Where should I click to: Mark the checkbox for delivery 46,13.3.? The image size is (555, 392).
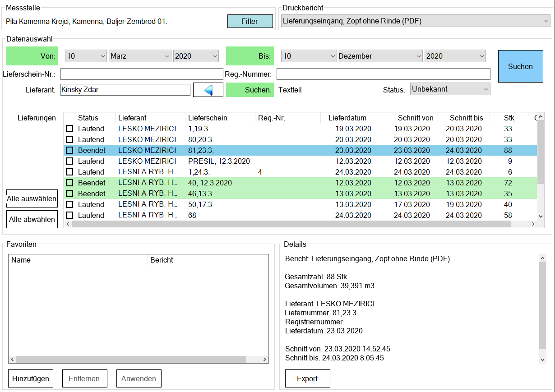[x=69, y=194]
